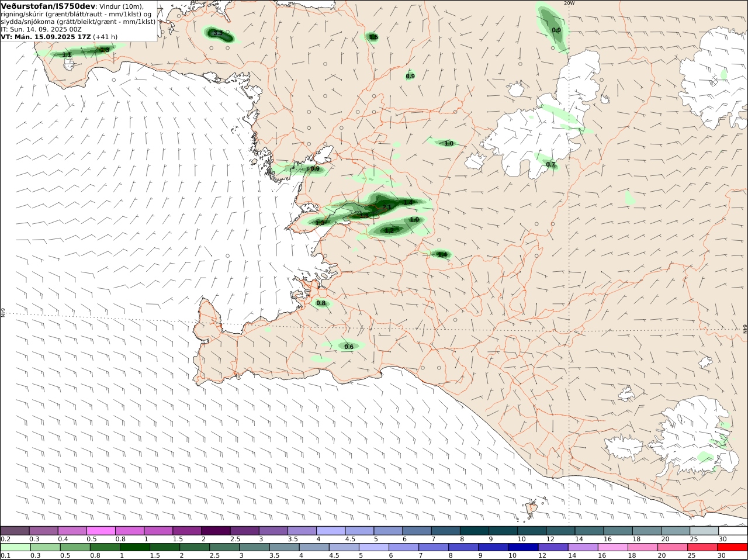
Task: Pick the lavender 4–4.5 snow-scale swatch
Action: pos(331,530)
